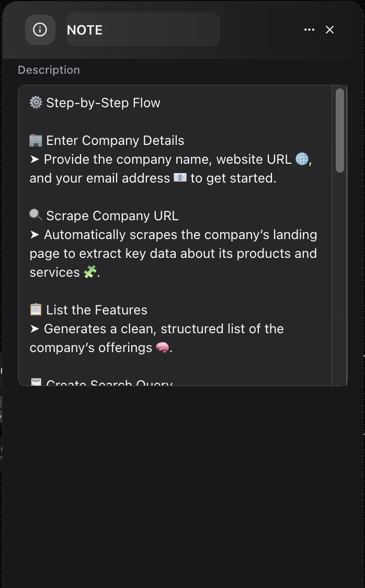
Task: Click the scrollbar thumb on the description panel
Action: [340, 131]
